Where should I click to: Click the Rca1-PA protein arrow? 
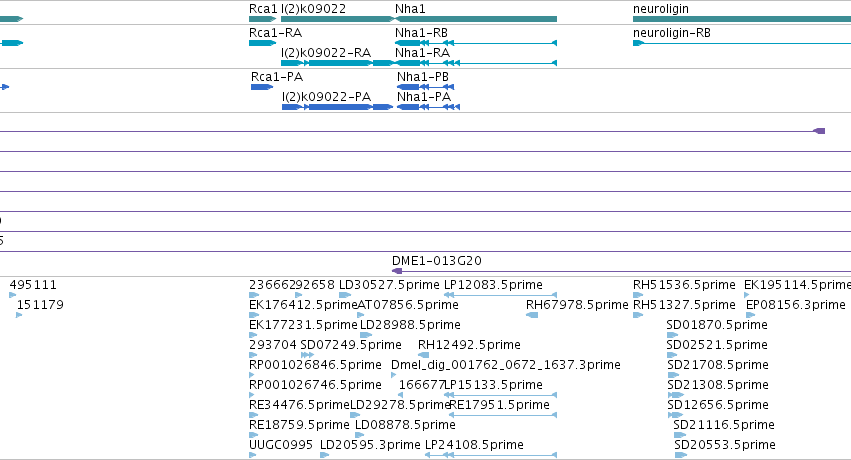tap(262, 87)
